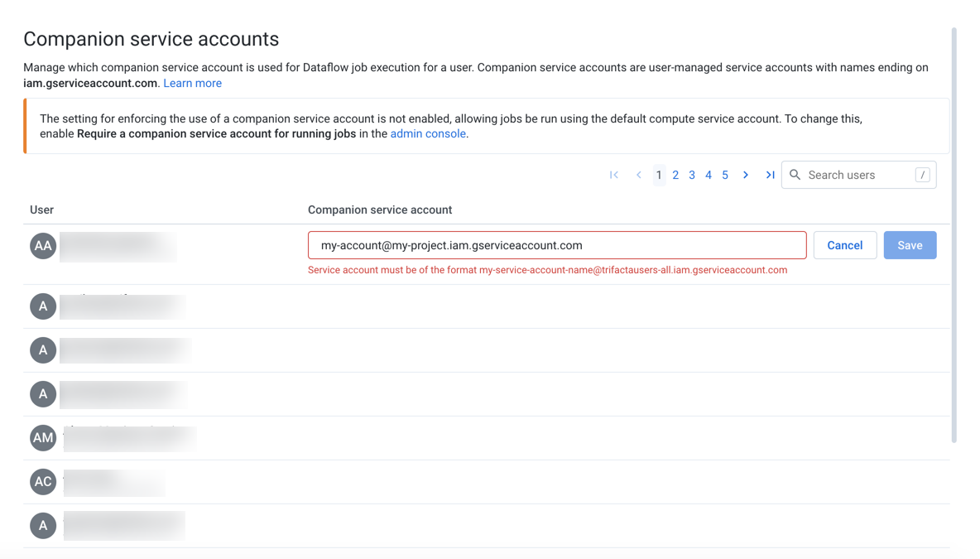Advance to the next page of users
Screen dimensions: 980x559
(746, 175)
